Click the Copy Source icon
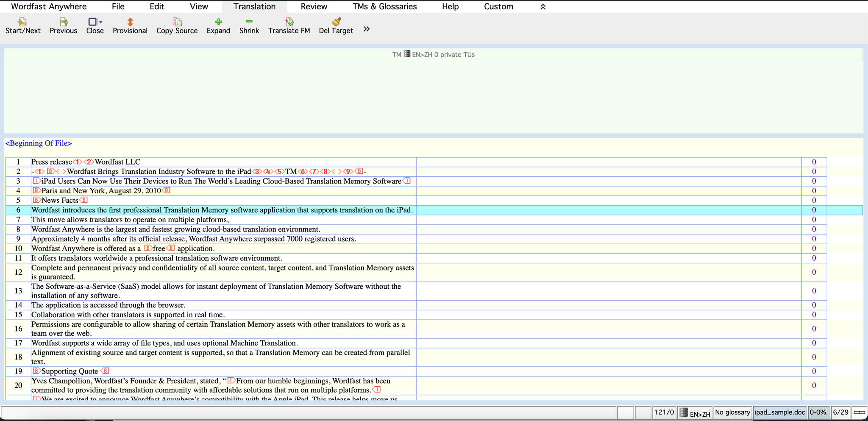The width and height of the screenshot is (868, 421). [177, 21]
